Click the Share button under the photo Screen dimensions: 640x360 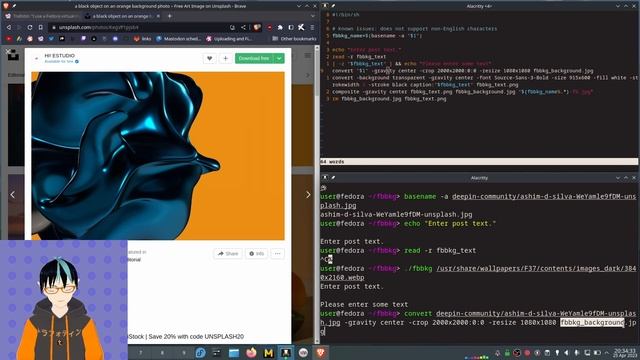pyautogui.click(x=228, y=253)
